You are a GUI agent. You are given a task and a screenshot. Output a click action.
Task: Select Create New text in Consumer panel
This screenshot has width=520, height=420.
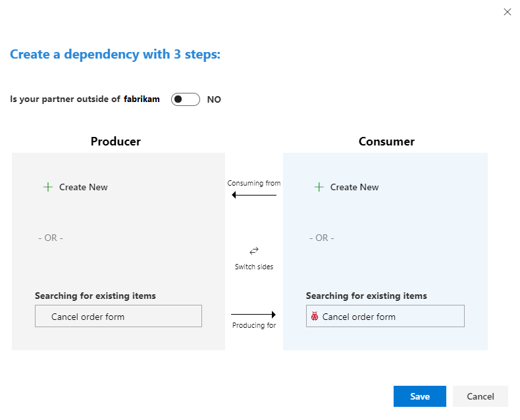(x=355, y=187)
